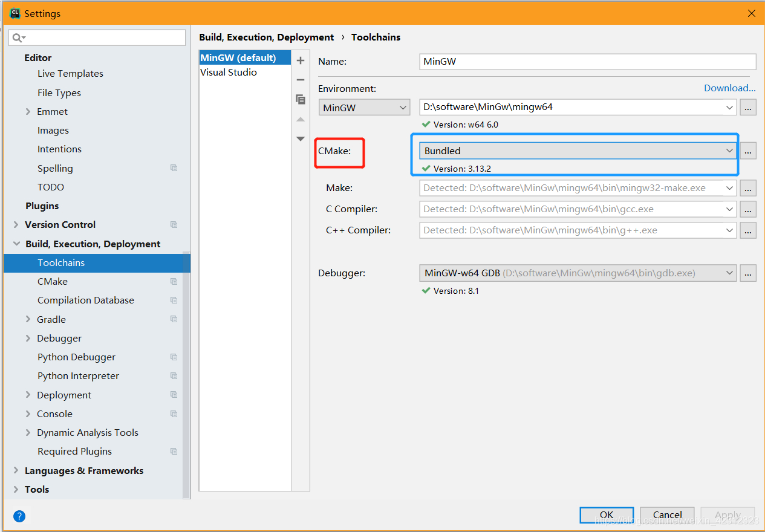The height and width of the screenshot is (532, 765).
Task: Open Compilation Database settings
Action: tap(86, 300)
